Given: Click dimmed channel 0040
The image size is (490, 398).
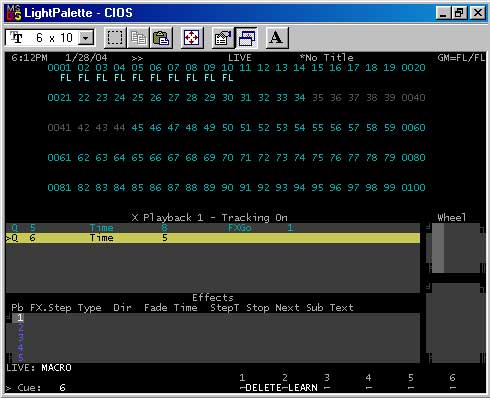Looking at the screenshot, I should click(413, 98).
